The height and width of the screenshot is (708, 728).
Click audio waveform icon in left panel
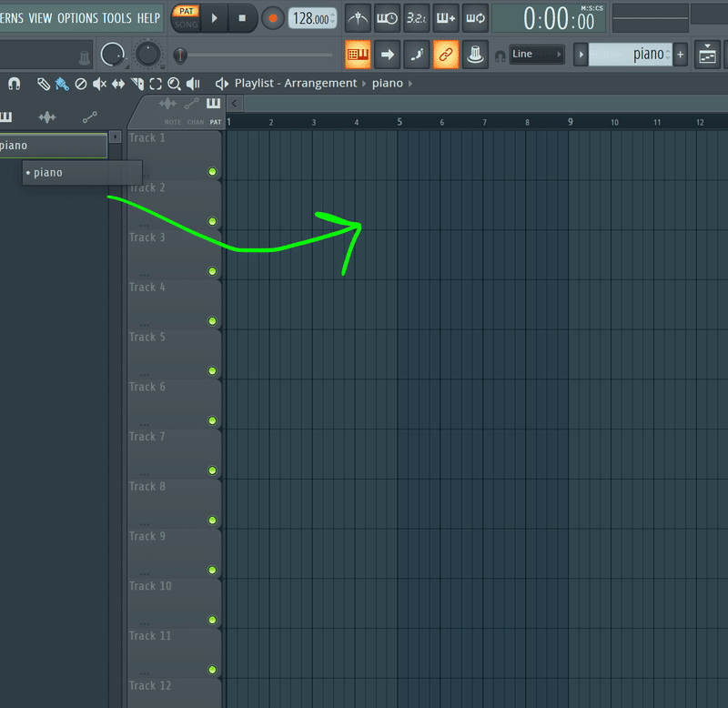(47, 117)
